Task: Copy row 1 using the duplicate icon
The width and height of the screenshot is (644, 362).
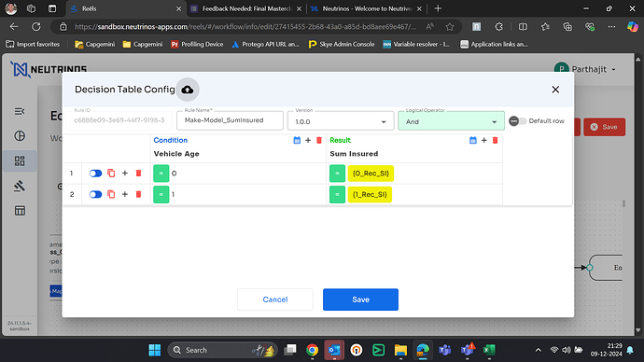Action: click(111, 174)
